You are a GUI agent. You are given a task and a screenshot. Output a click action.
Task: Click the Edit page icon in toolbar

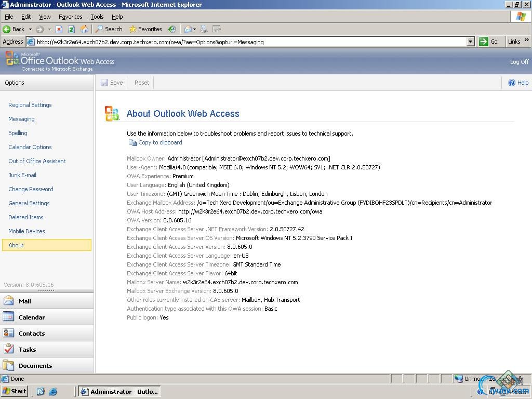click(x=217, y=29)
